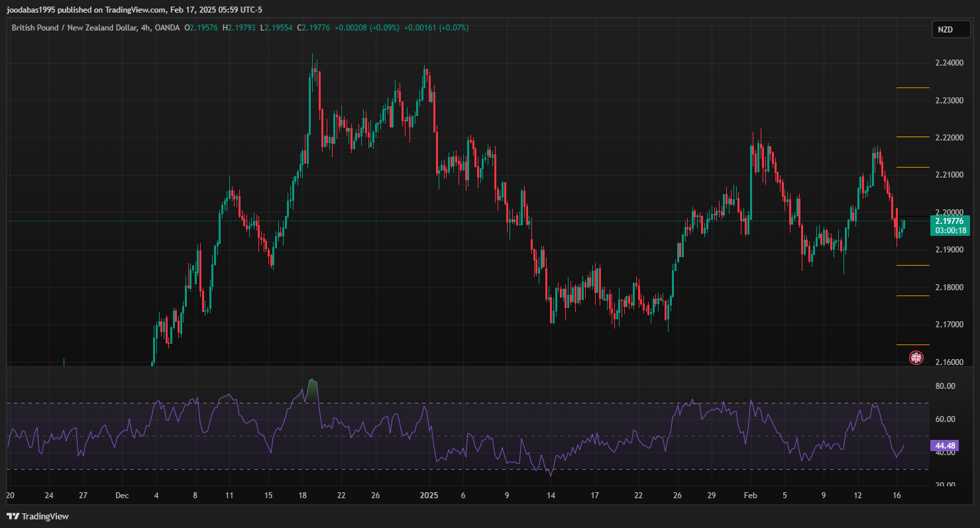Click the open value O2.19576
The height and width of the screenshot is (528, 980).
coord(201,28)
